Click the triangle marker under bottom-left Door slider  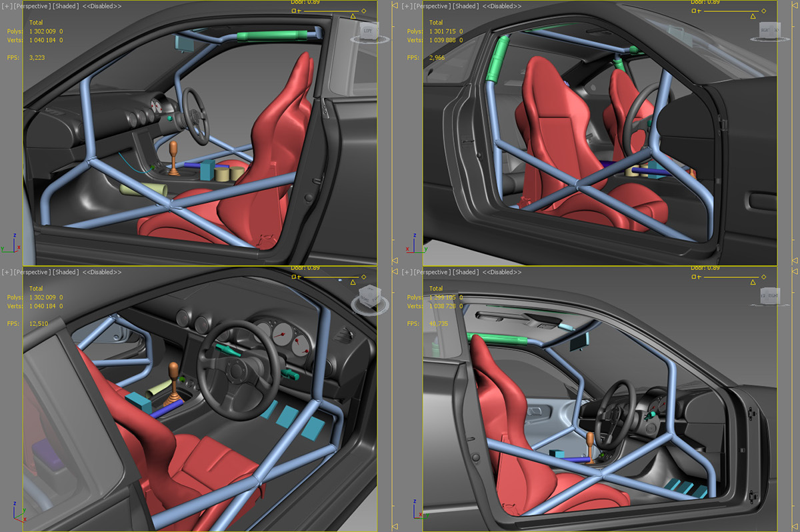pyautogui.click(x=353, y=282)
